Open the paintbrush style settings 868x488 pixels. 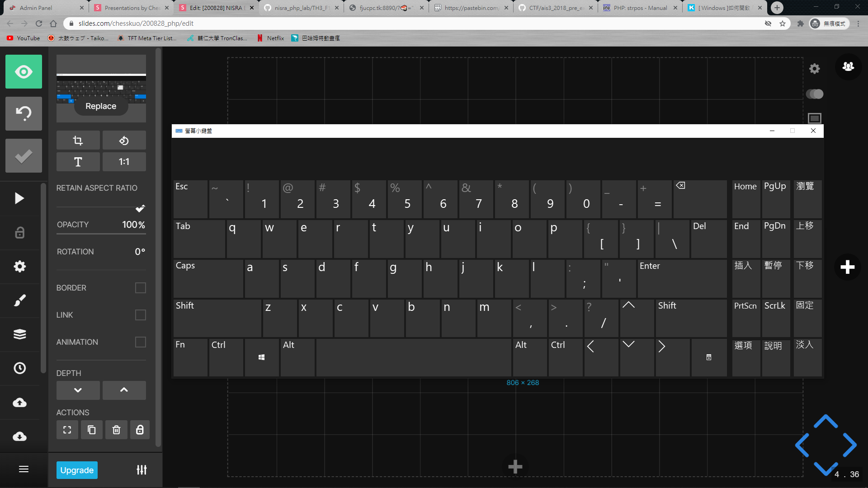(19, 300)
